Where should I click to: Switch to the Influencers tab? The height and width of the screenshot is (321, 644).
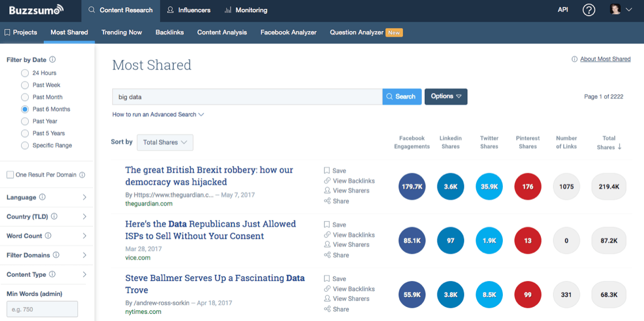point(189,11)
